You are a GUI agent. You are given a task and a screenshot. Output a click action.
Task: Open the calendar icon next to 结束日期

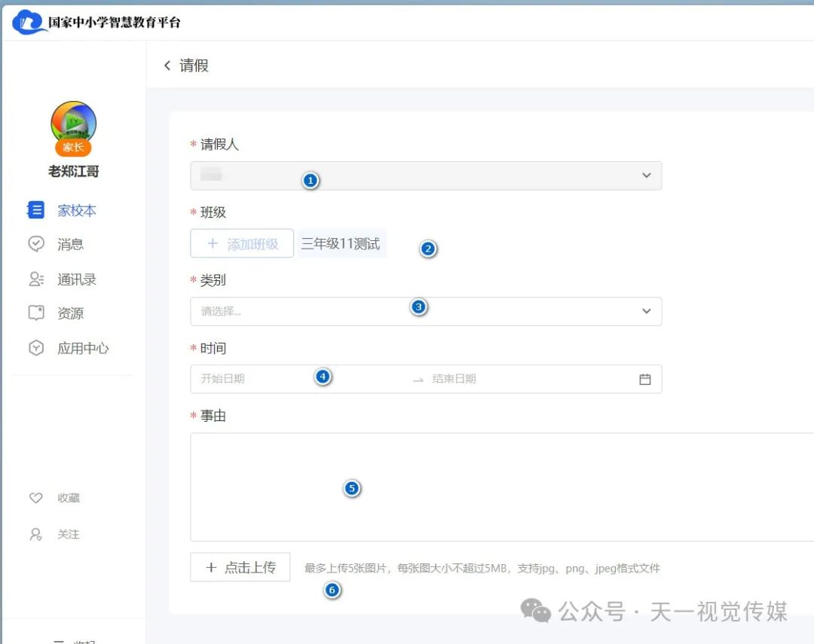point(644,379)
